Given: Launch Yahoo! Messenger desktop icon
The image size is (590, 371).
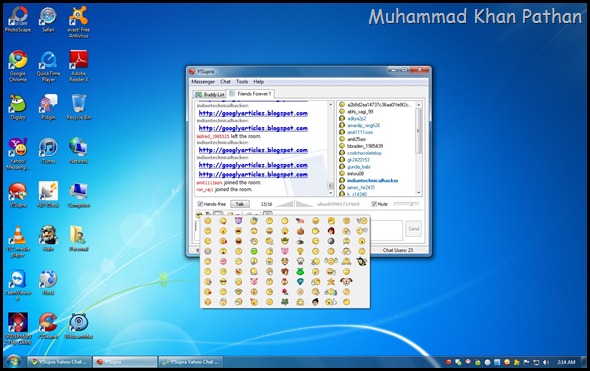Looking at the screenshot, I should coord(18,154).
